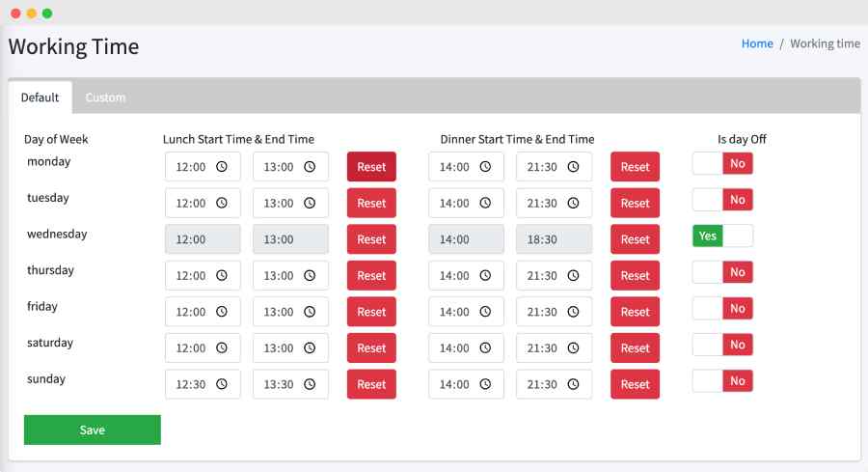Viewport: 868px width, 472px height.
Task: Toggle Monday's Is day Off switch
Action: coord(722,163)
